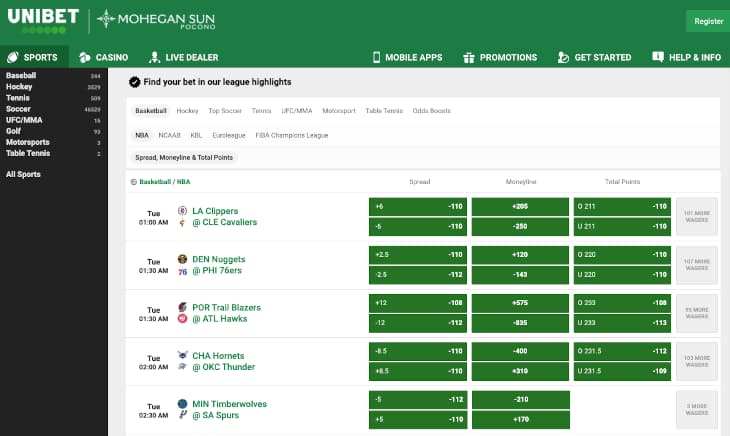Click the Get Started hand icon

point(563,57)
